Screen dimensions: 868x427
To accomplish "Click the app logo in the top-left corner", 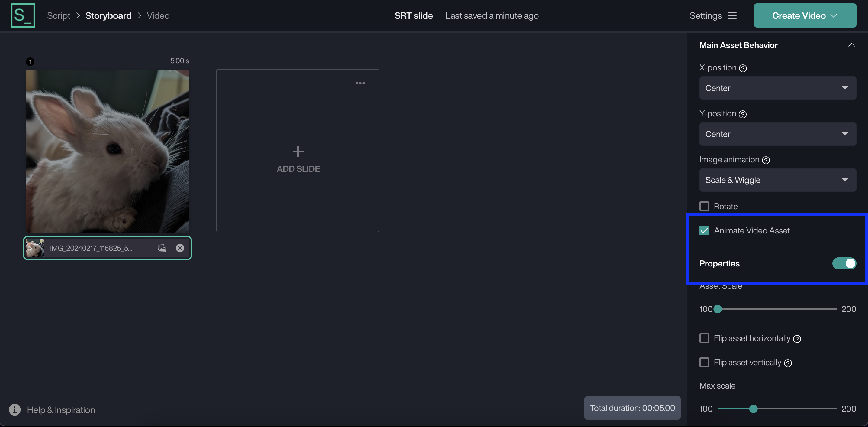I will [x=22, y=15].
